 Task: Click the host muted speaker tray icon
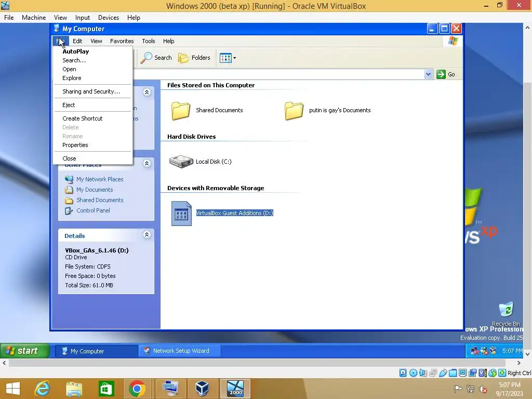click(483, 389)
